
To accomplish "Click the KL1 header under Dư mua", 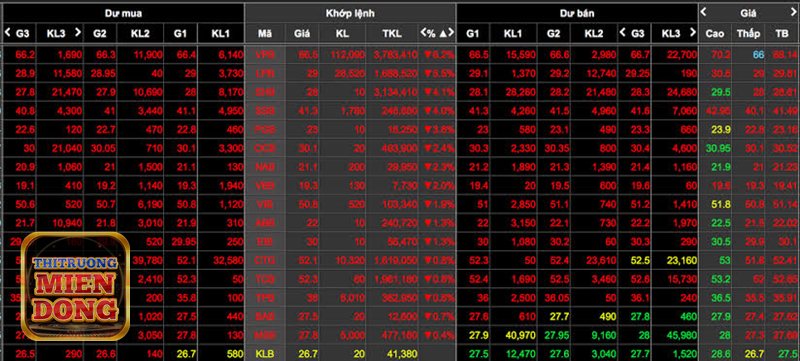I will click(220, 34).
